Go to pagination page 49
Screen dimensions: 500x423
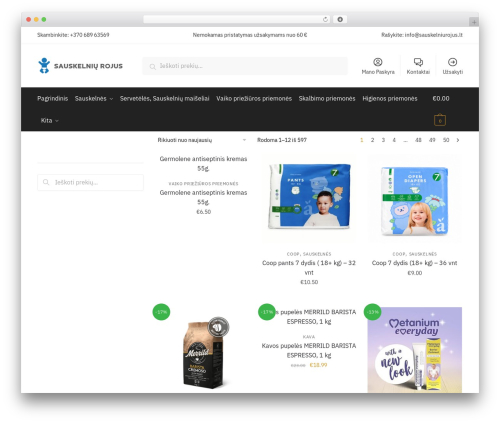pos(432,140)
